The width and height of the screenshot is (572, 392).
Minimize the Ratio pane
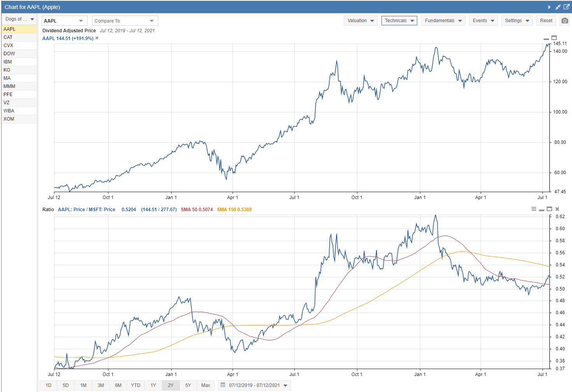tap(542, 210)
